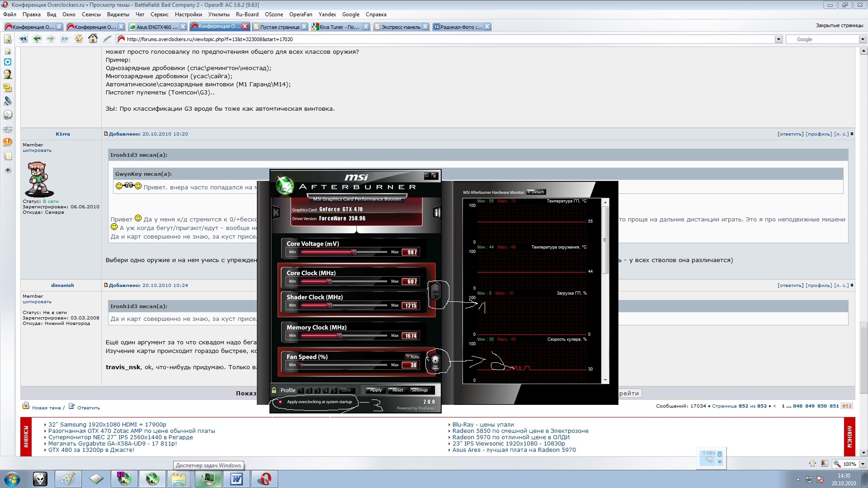Open Word from the Windows taskbar
868x488 pixels.
[236, 479]
